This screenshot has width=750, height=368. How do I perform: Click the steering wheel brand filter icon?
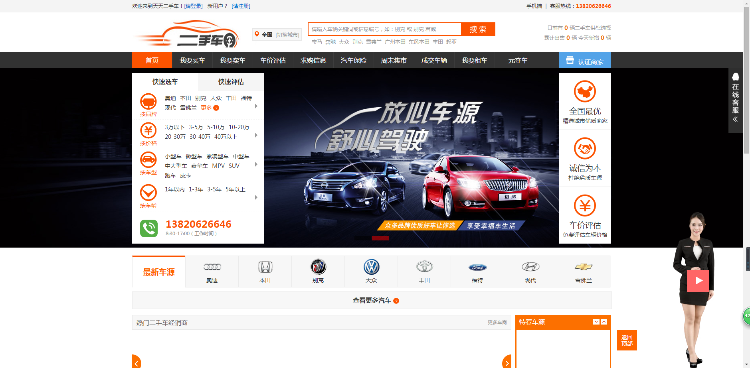148,101
